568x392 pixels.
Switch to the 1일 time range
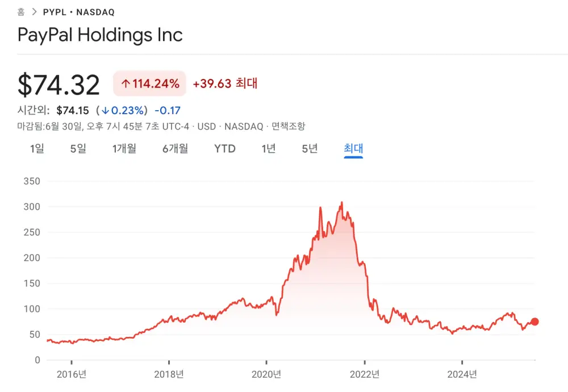tap(36, 149)
